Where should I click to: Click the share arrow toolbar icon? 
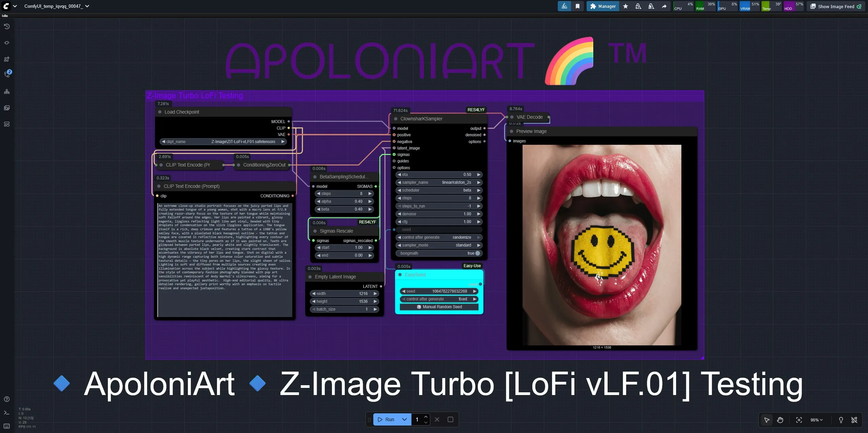(664, 6)
